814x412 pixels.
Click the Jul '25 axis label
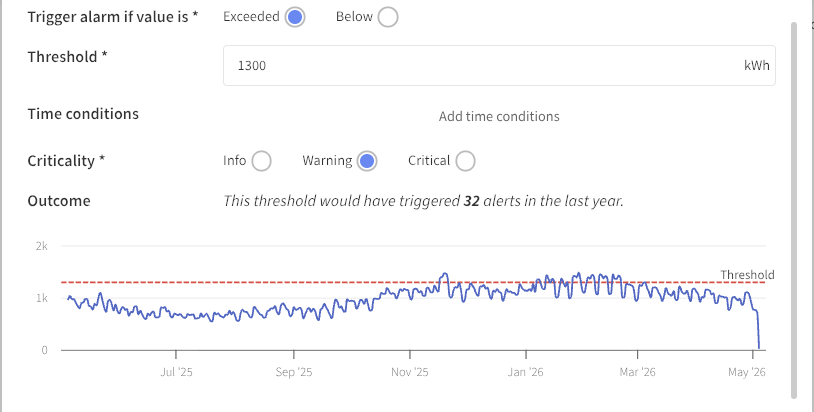[x=177, y=372]
